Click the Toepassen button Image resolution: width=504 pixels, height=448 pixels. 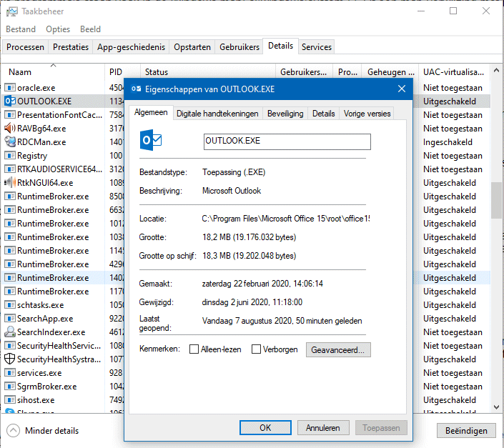pyautogui.click(x=381, y=428)
